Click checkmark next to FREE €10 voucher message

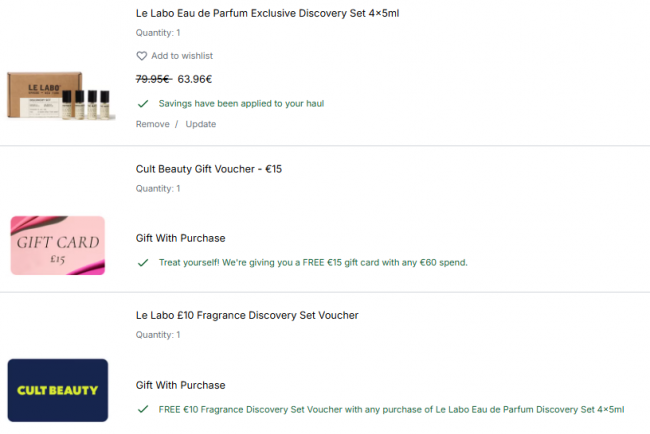click(x=143, y=409)
